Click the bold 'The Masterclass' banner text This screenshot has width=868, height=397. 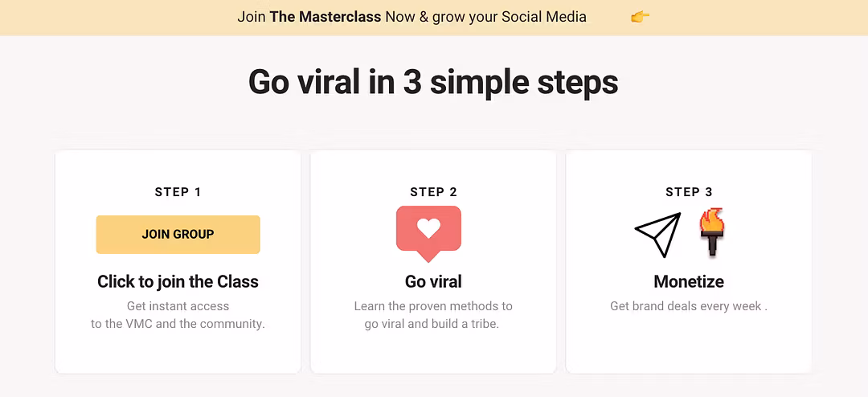[325, 17]
